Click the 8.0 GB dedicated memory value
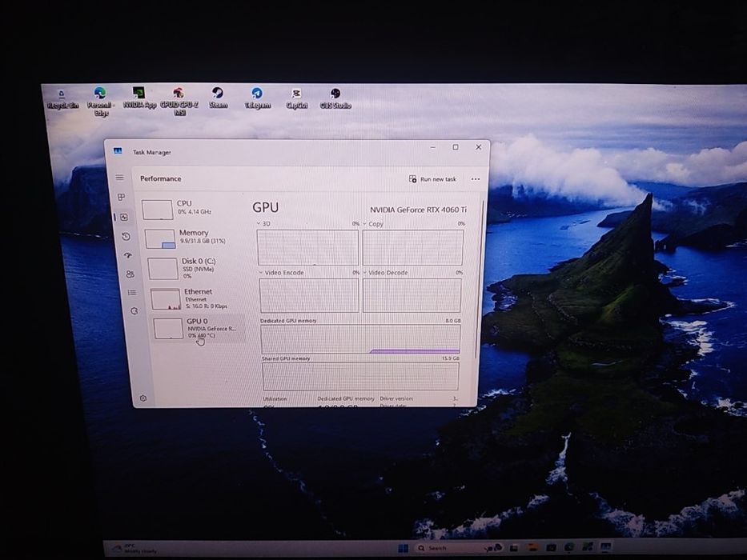This screenshot has height=560, width=747. click(452, 321)
